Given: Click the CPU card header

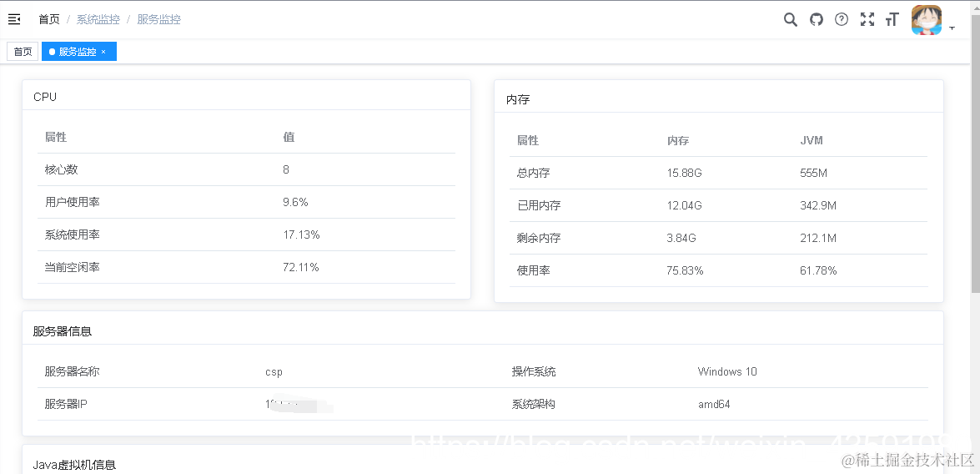Looking at the screenshot, I should pyautogui.click(x=246, y=96).
